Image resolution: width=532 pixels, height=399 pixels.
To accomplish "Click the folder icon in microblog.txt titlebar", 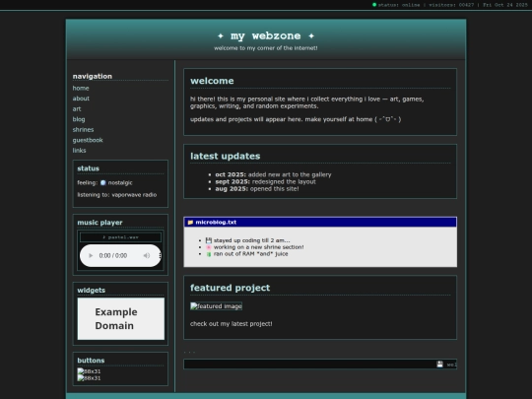I will pos(190,223).
